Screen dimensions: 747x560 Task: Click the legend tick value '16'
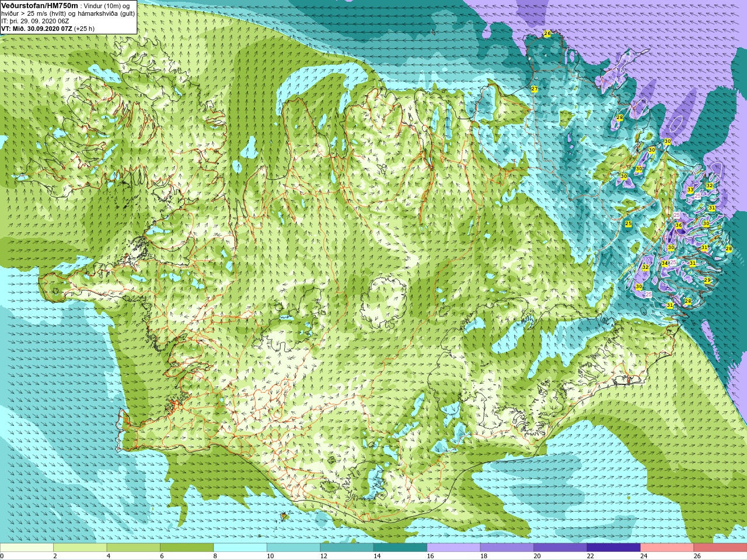tap(431, 556)
